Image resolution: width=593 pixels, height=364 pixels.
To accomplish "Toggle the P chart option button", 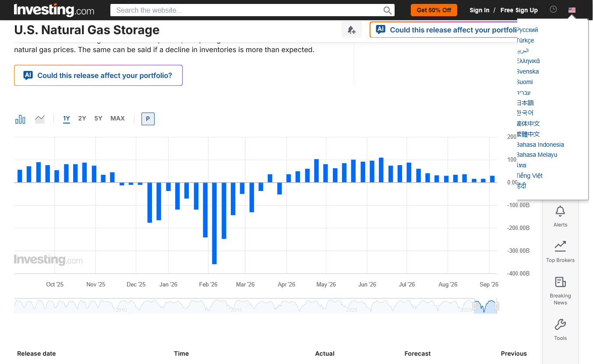I will (x=148, y=119).
